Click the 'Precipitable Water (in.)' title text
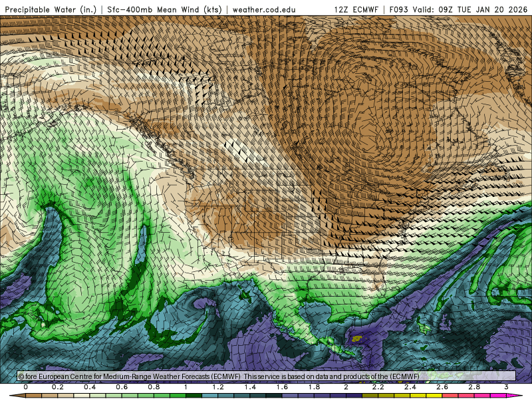Screen dimensions: 532x399 pyautogui.click(x=51, y=9)
